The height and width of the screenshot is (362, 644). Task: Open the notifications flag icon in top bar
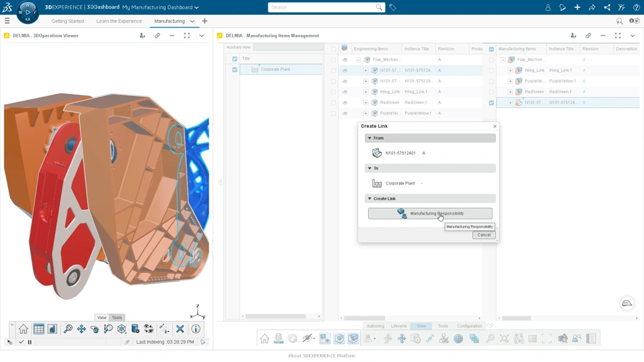pos(562,7)
